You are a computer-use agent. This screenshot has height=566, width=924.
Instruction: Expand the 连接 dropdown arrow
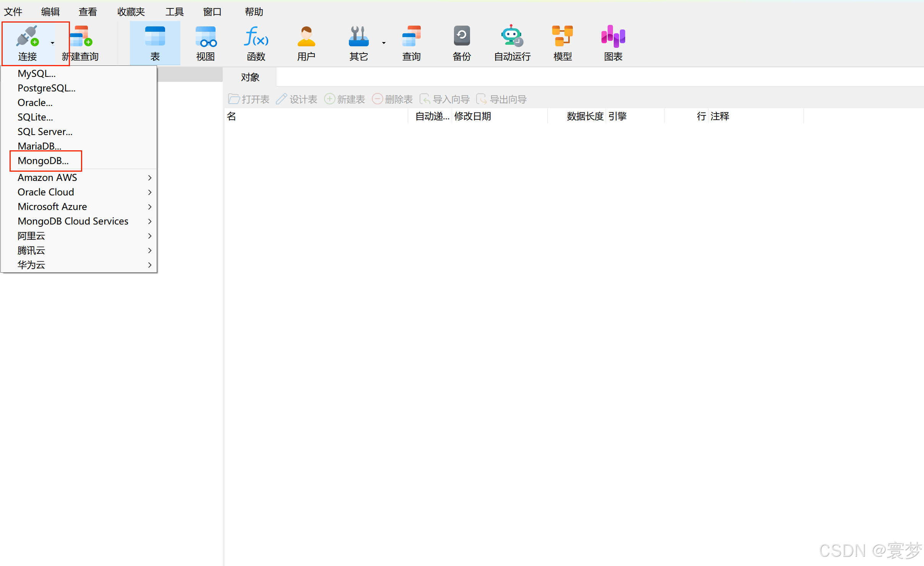tap(53, 43)
